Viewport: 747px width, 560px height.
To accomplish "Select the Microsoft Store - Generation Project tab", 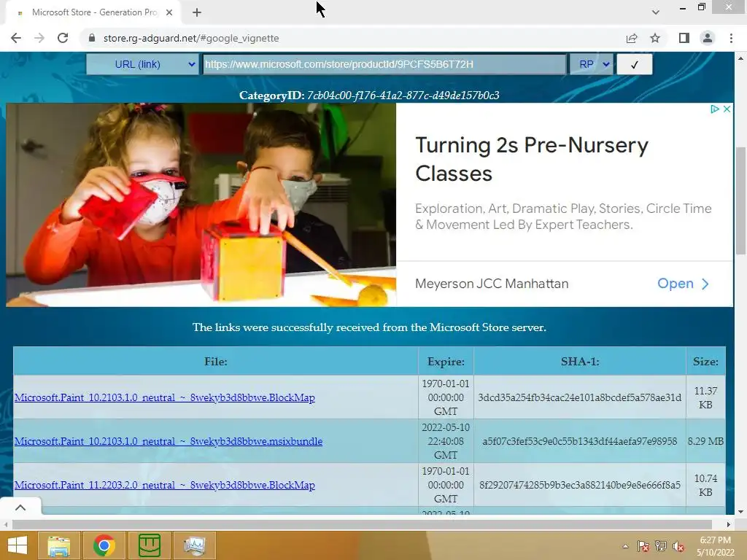I will (93, 12).
